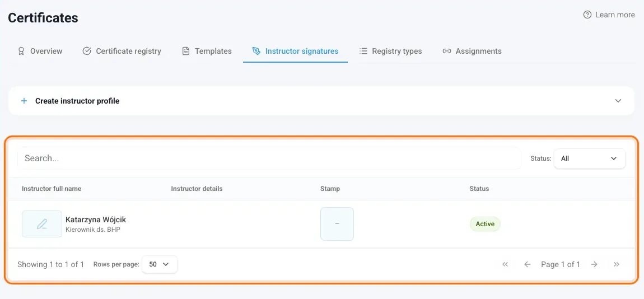Open the Rows per page dropdown
This screenshot has height=299, width=644.
[x=160, y=264]
